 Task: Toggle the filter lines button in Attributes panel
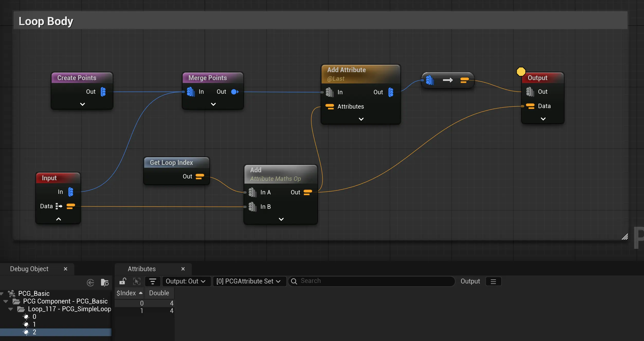(x=153, y=281)
